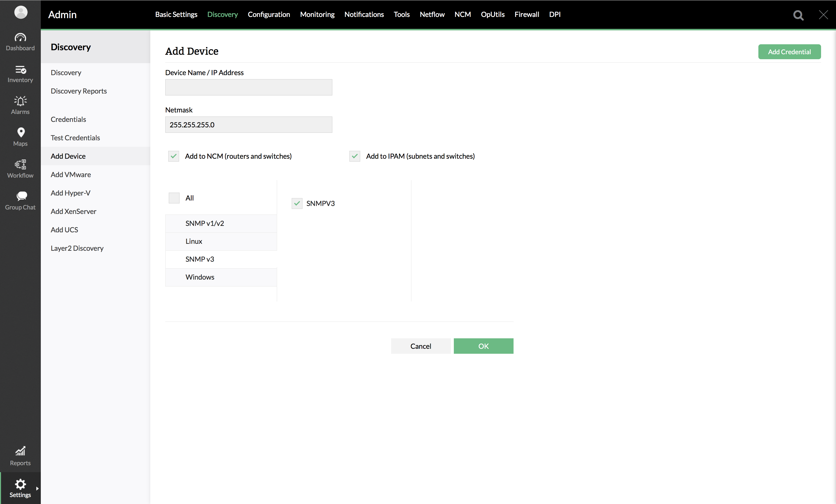The height and width of the screenshot is (504, 836).
Task: Open Layer2 Discovery in sidebar
Action: pyautogui.click(x=77, y=248)
